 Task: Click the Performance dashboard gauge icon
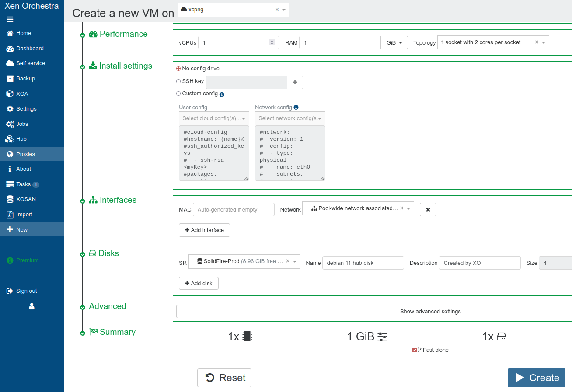tap(93, 34)
